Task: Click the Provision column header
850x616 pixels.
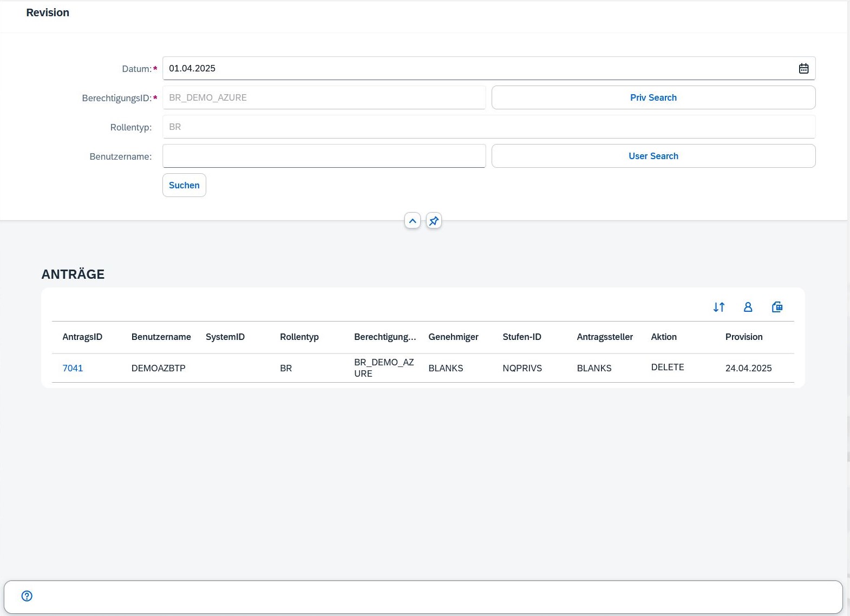Action: 743,337
